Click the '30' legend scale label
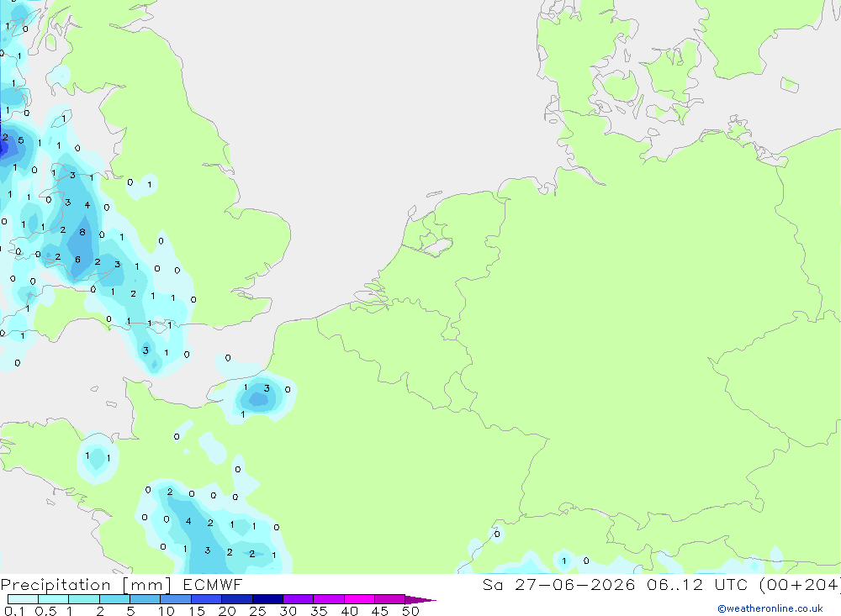 (288, 611)
